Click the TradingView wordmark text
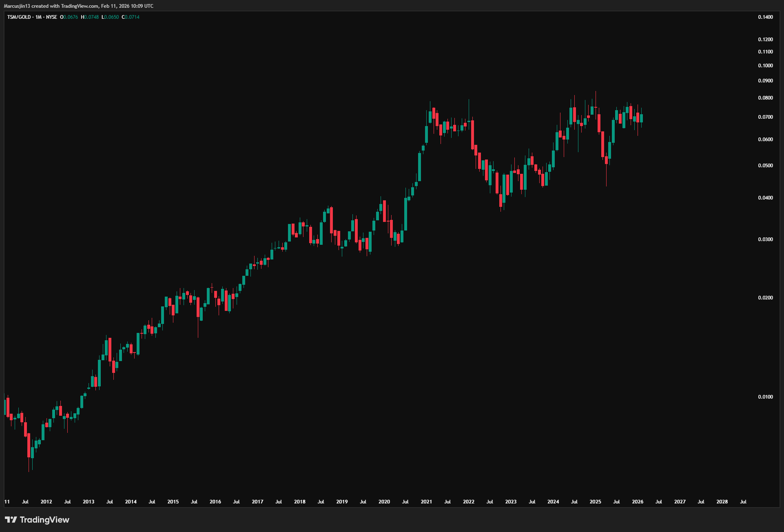This screenshot has width=784, height=532. coord(44,519)
